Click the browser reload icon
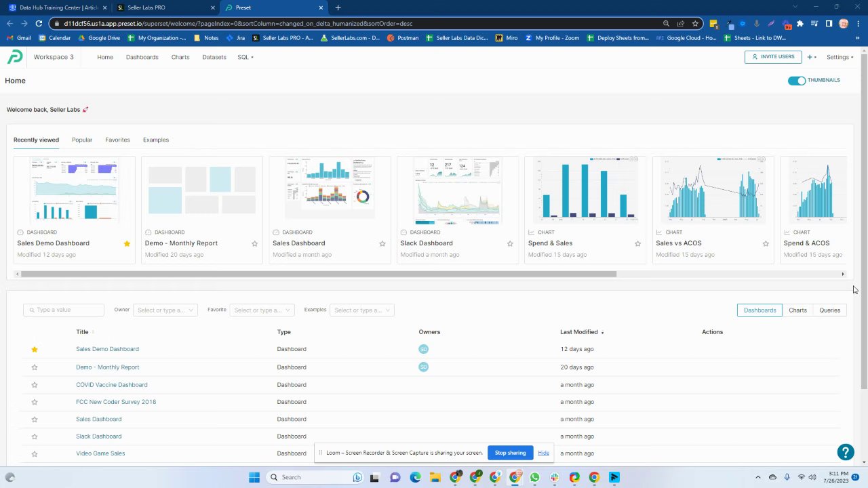Viewport: 868px width, 488px height. [x=39, y=23]
